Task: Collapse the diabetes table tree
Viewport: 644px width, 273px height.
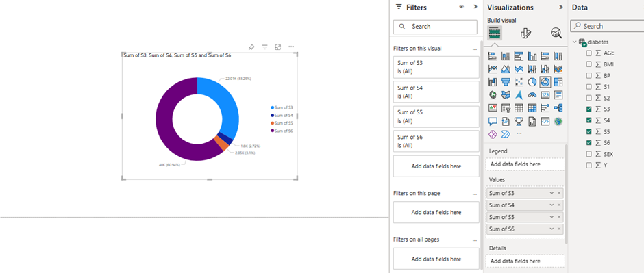Action: tap(575, 42)
